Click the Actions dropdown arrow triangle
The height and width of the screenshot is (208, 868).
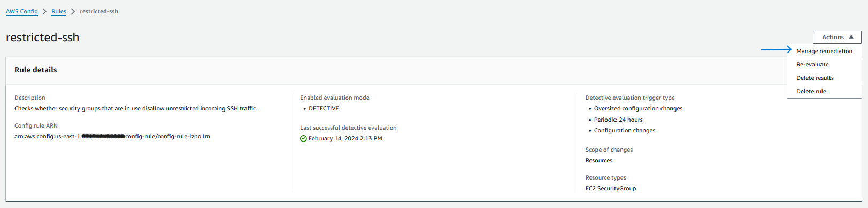coord(851,37)
